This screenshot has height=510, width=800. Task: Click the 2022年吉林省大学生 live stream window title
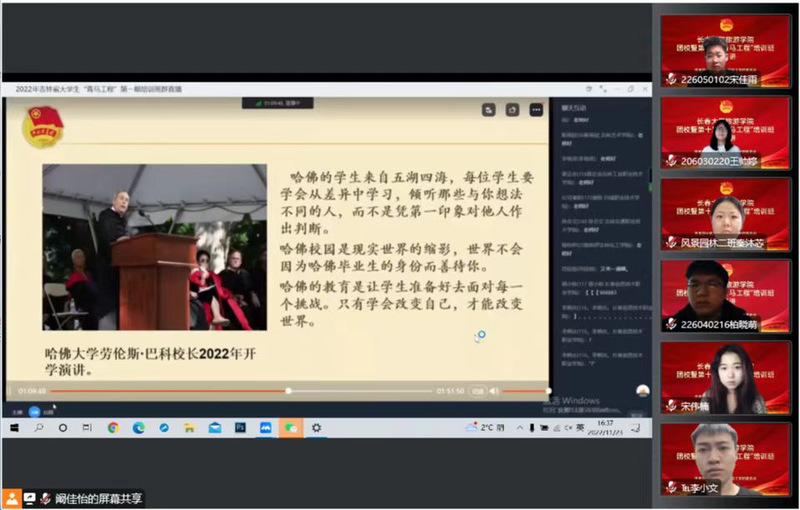[x=98, y=89]
